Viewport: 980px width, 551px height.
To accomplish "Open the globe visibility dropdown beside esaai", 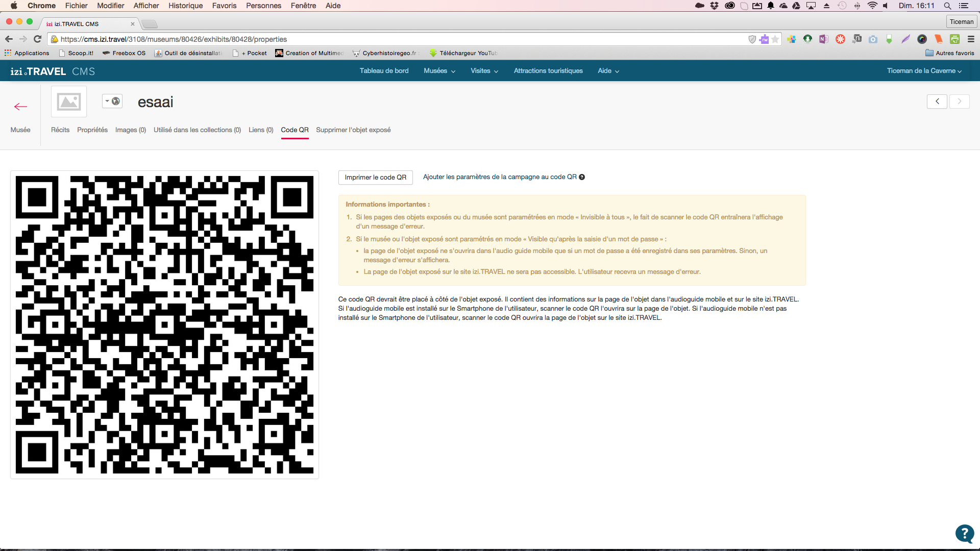I will pos(112,101).
